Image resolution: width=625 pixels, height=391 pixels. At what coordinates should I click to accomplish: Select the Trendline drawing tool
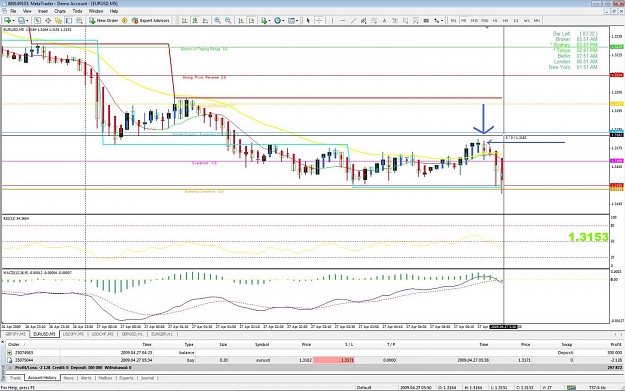click(x=353, y=20)
